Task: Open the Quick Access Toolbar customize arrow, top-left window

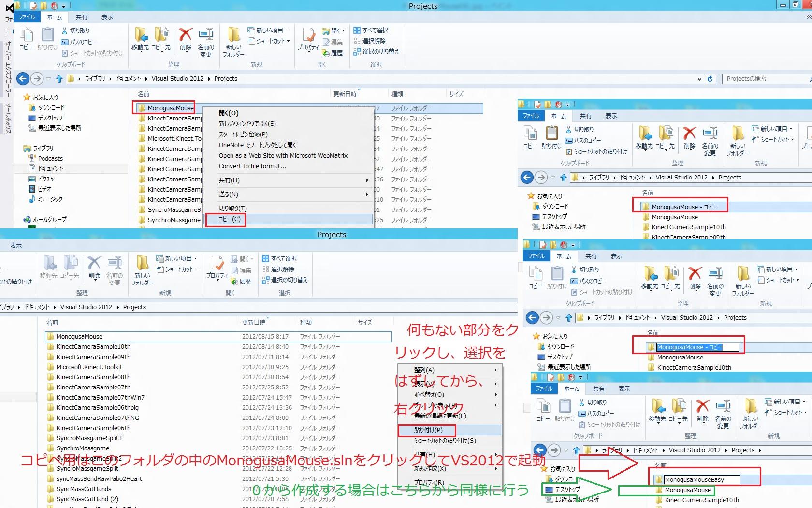Action: pyautogui.click(x=63, y=6)
